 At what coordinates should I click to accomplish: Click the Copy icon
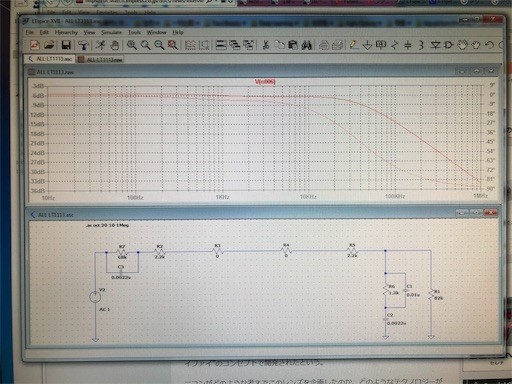(x=279, y=45)
